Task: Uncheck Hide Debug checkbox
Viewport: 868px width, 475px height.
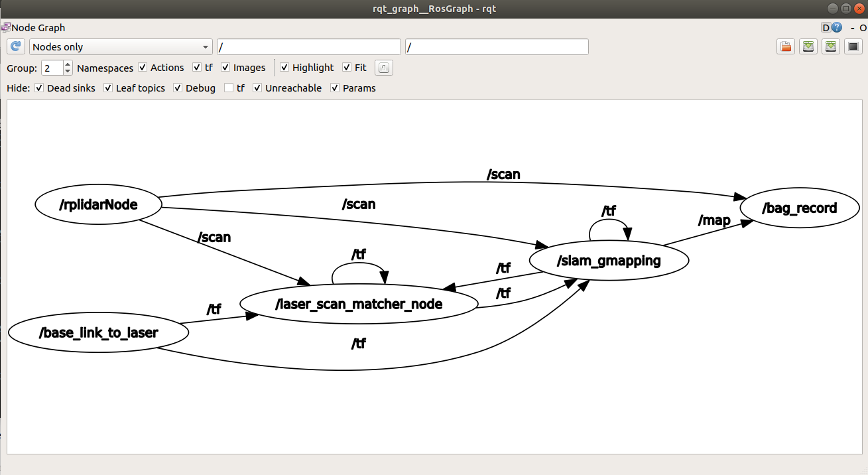Action: (x=178, y=88)
